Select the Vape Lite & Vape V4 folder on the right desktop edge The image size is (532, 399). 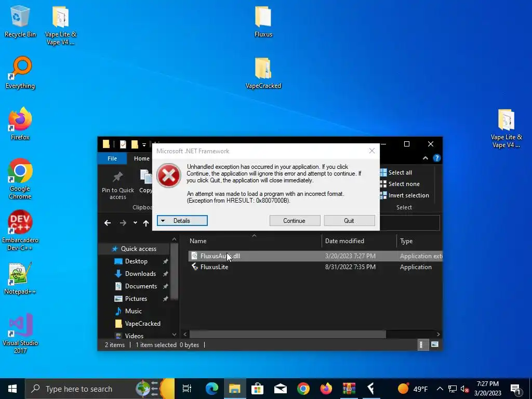pyautogui.click(x=506, y=128)
